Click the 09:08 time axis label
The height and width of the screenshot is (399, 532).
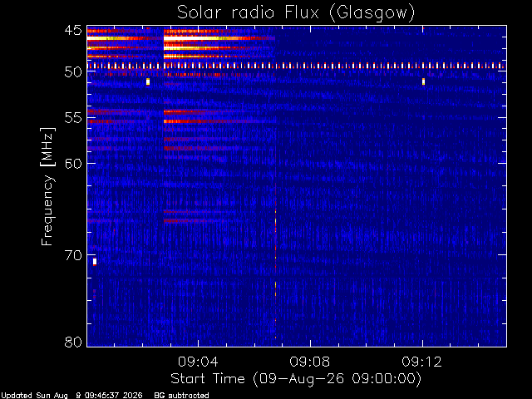pos(310,362)
